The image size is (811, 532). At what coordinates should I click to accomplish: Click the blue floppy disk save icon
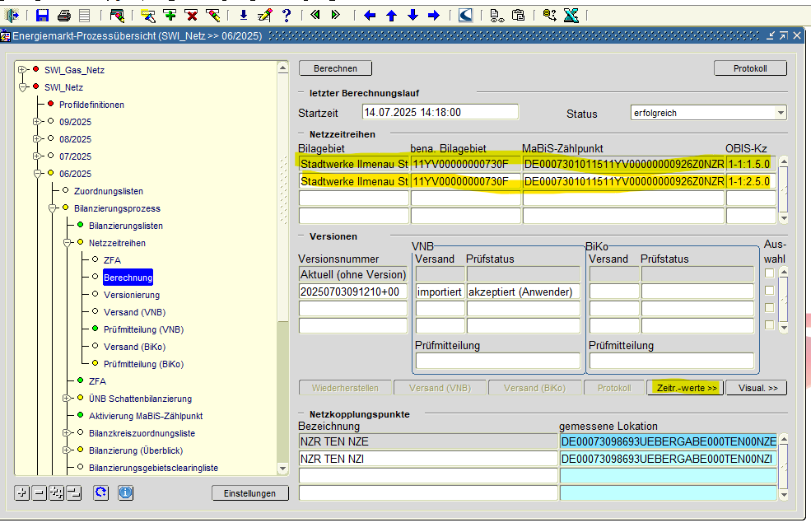pos(43,15)
